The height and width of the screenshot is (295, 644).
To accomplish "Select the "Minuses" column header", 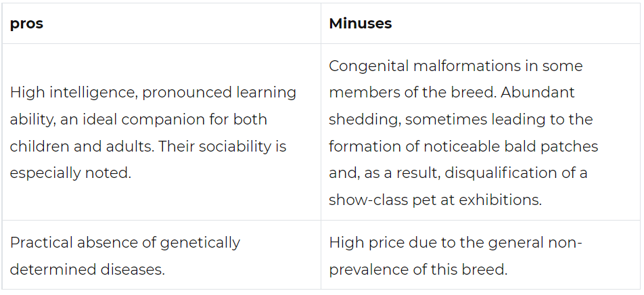I will click(360, 24).
